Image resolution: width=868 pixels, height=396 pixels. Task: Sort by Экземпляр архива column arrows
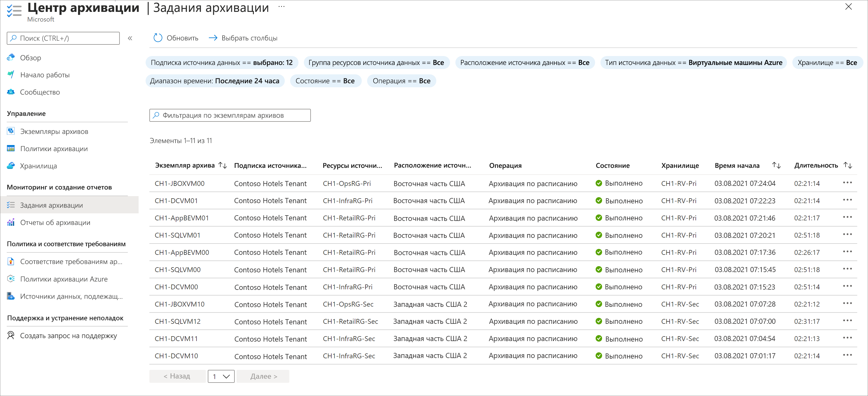[223, 165]
